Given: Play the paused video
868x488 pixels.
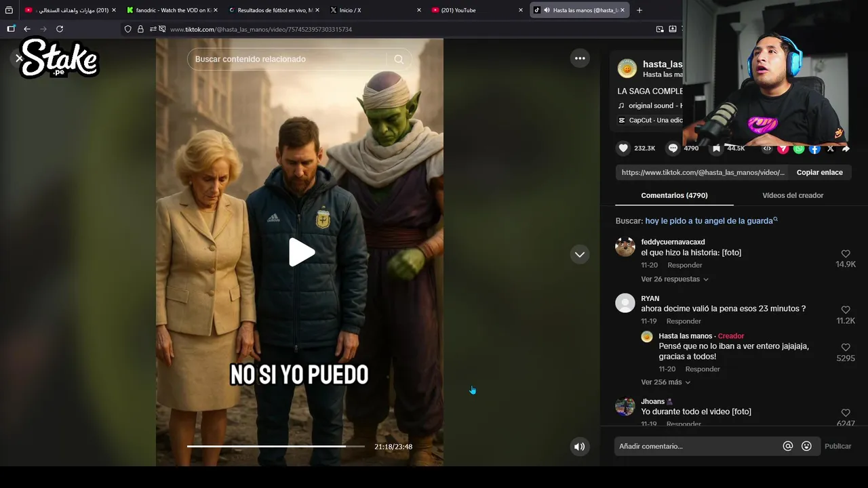Looking at the screenshot, I should click(301, 252).
